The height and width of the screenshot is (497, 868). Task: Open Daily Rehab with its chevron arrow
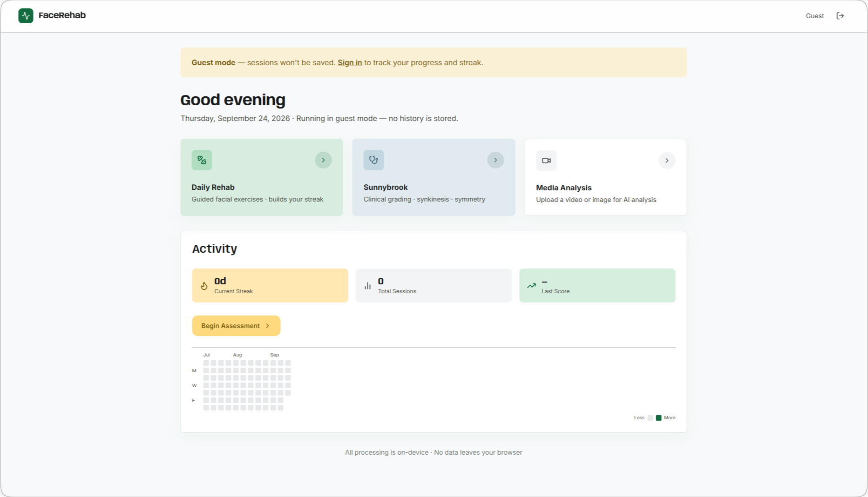323,160
